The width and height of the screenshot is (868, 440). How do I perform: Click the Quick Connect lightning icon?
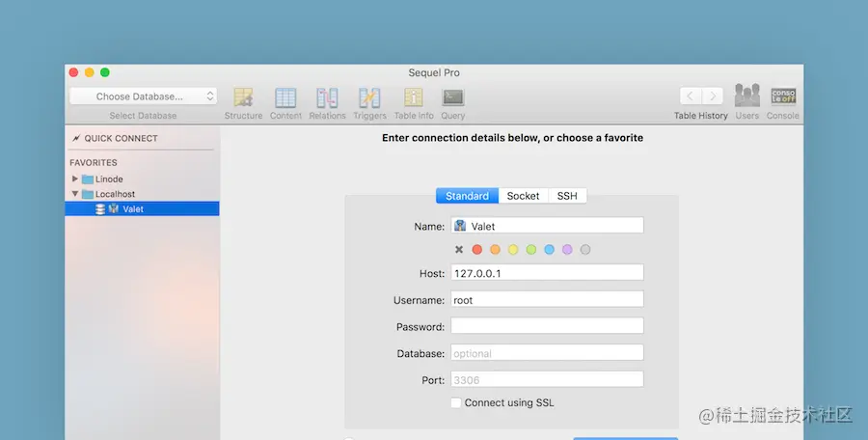76,138
